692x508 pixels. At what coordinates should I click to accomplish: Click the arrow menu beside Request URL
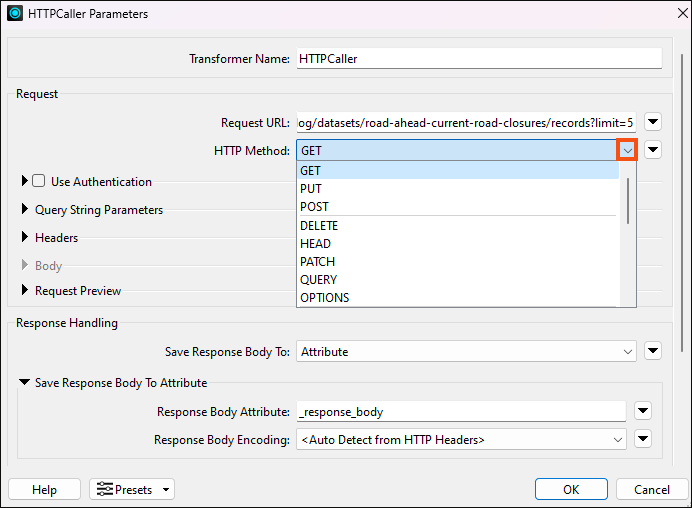pyautogui.click(x=653, y=122)
